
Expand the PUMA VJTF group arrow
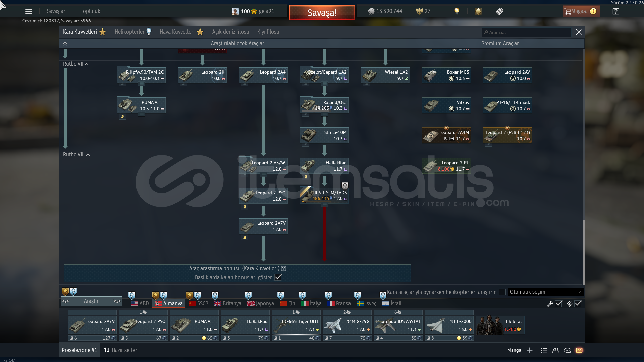141,114
